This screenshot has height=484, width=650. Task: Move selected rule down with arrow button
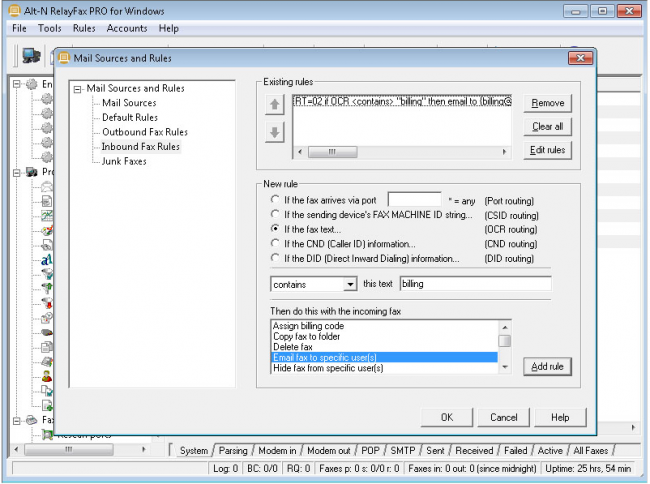tap(274, 132)
